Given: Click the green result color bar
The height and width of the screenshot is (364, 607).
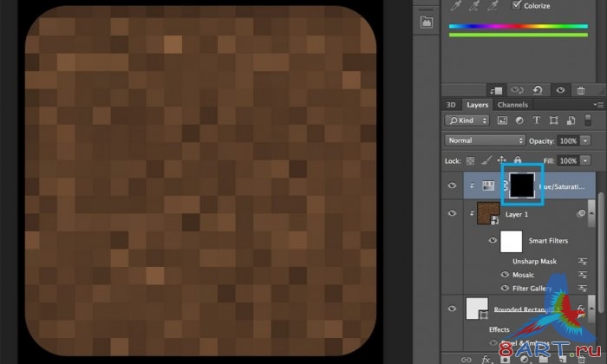Looking at the screenshot, I should pyautogui.click(x=519, y=35).
